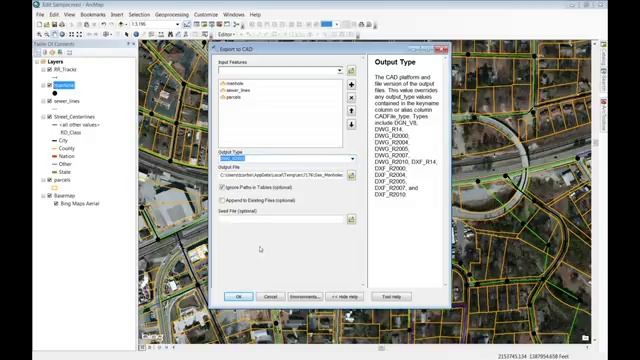Open Customize menu
640x360 pixels.
coord(206,15)
